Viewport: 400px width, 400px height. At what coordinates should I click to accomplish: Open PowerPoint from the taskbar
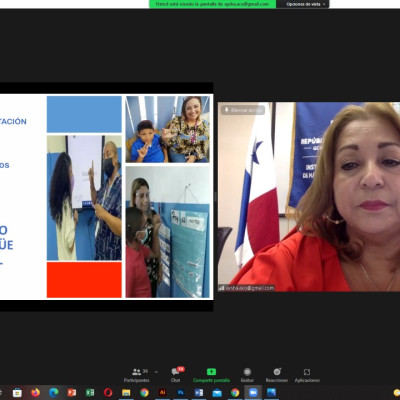71,393
